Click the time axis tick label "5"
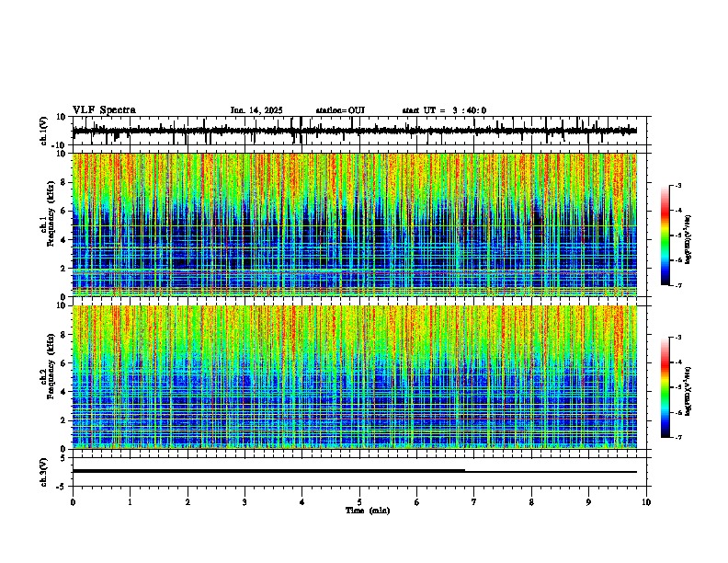The height and width of the screenshot is (563, 728). [x=359, y=502]
